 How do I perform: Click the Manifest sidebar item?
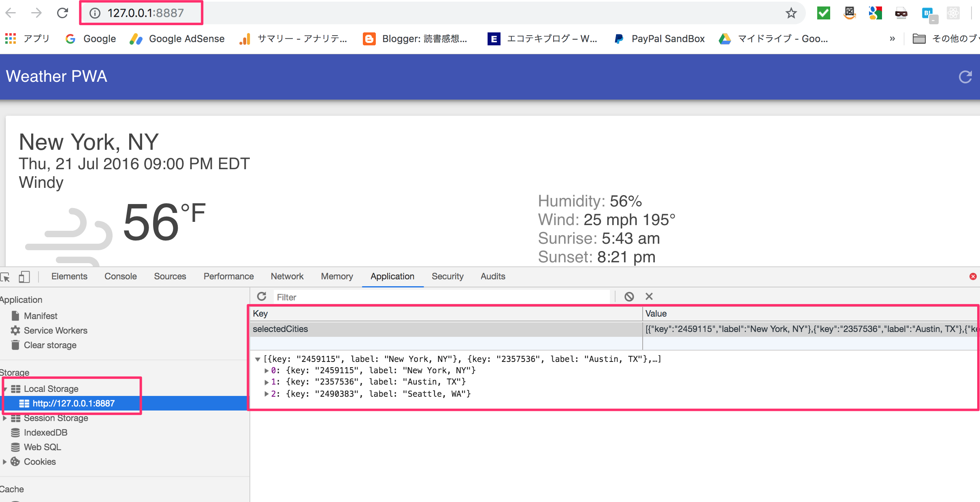tap(40, 316)
